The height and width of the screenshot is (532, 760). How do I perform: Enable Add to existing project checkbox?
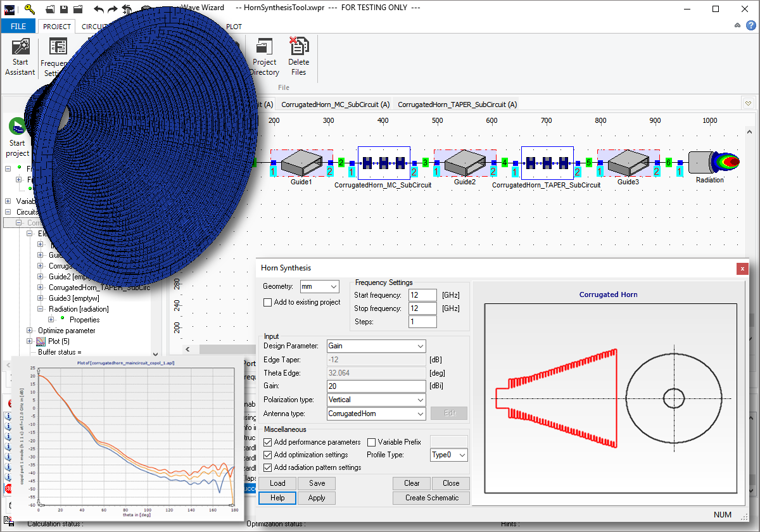[268, 302]
